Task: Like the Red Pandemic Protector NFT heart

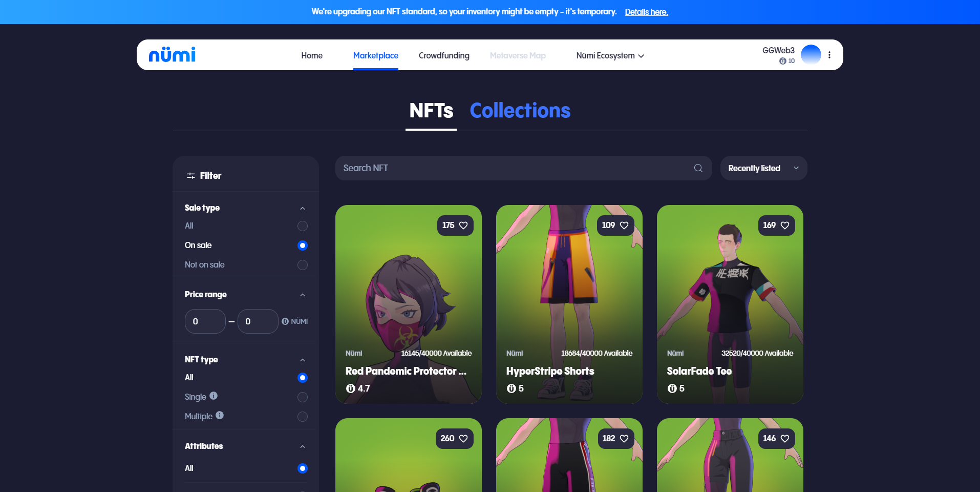Action: pyautogui.click(x=463, y=225)
